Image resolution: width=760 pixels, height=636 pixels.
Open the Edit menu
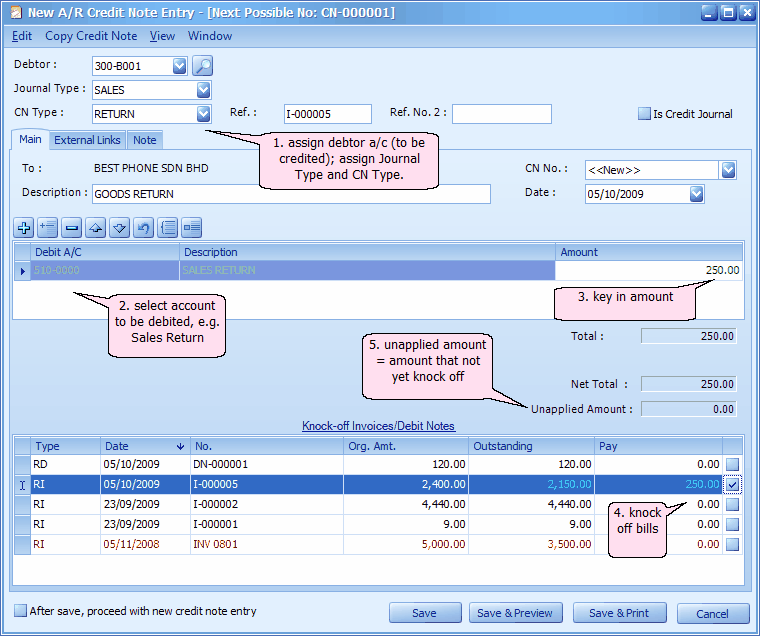(x=22, y=36)
